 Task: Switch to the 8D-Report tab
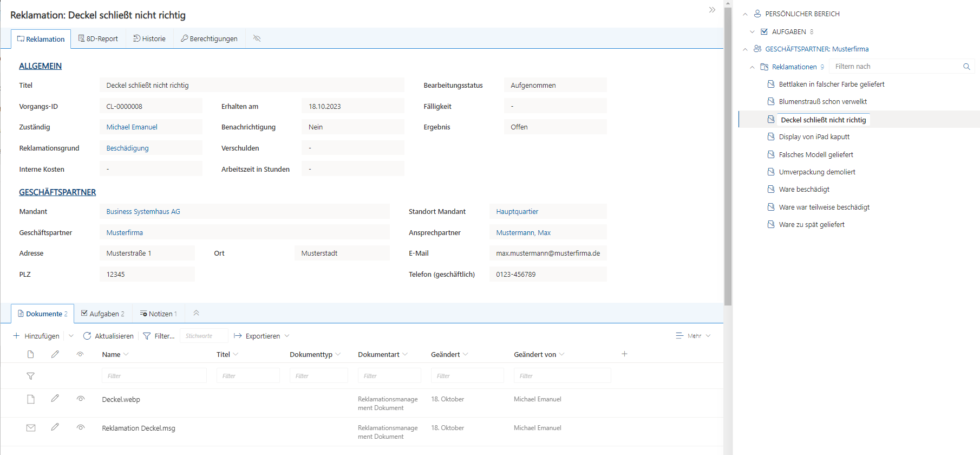[98, 38]
